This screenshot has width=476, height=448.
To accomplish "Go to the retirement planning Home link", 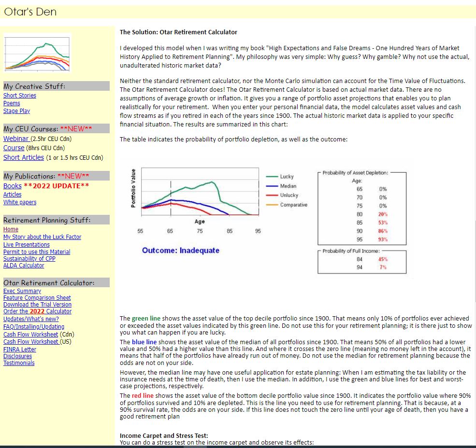I will point(11,229).
